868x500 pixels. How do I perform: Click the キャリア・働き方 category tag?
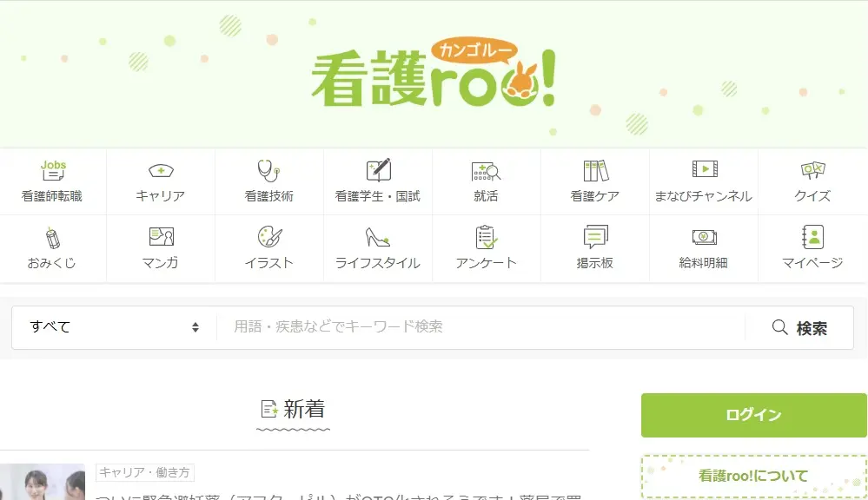tap(144, 472)
